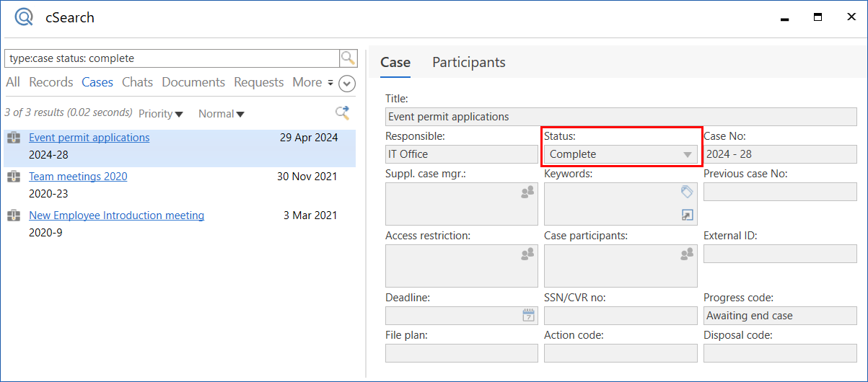Click the search refresh icon beside Normal

pos(343,112)
